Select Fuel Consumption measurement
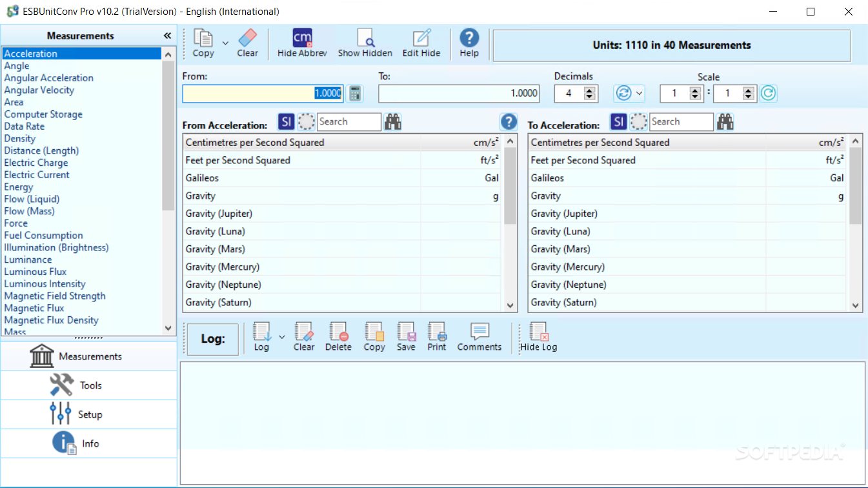 43,236
